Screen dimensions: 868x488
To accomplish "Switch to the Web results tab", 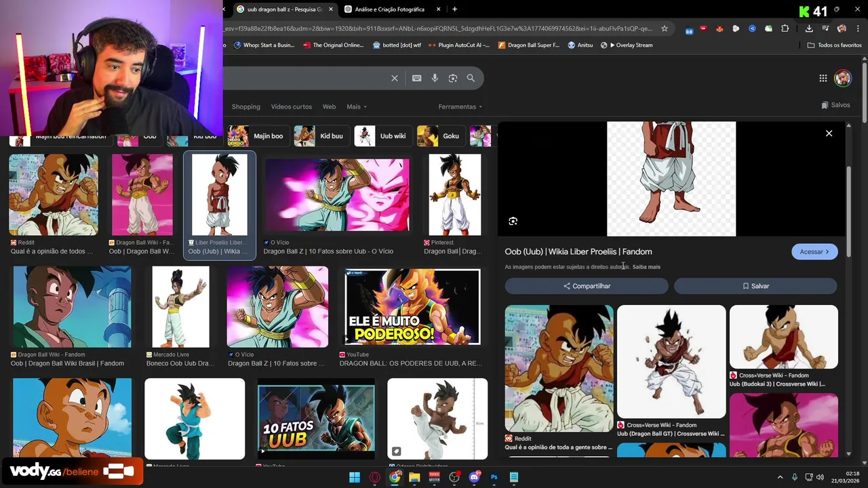I will coord(329,106).
